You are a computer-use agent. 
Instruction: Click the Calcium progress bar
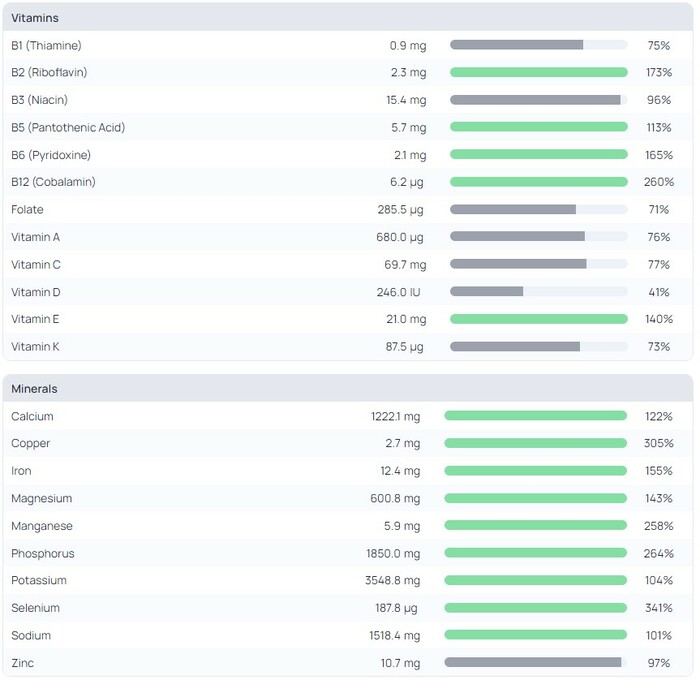[x=535, y=416]
